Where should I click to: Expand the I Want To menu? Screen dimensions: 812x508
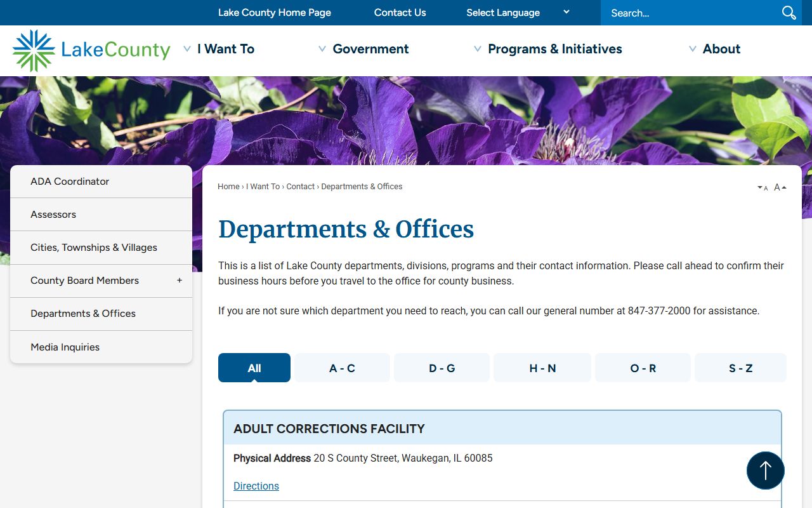(x=219, y=49)
